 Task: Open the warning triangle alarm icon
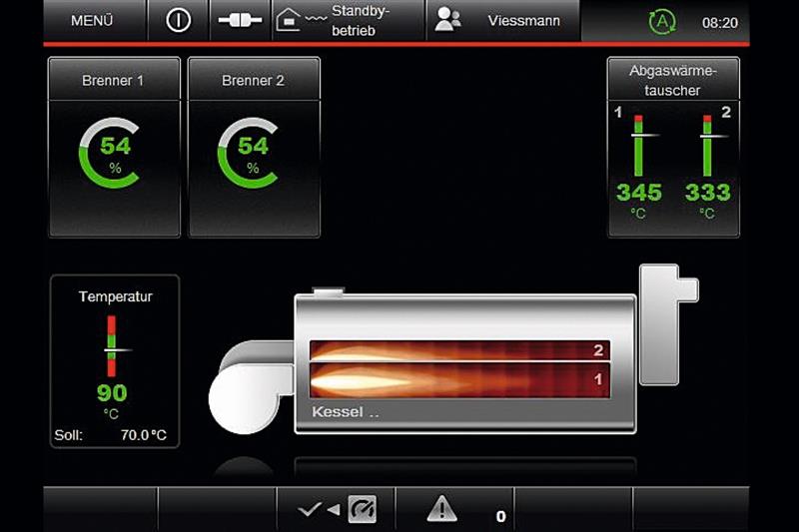441,509
